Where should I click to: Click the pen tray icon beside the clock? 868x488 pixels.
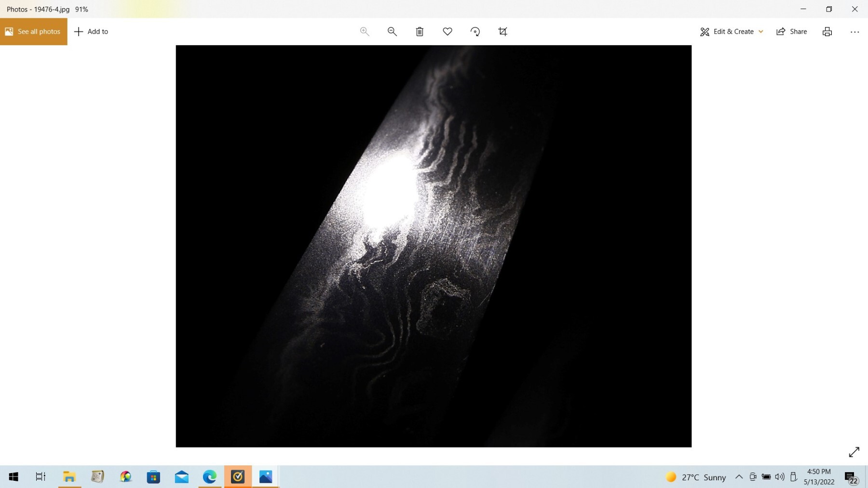click(793, 477)
